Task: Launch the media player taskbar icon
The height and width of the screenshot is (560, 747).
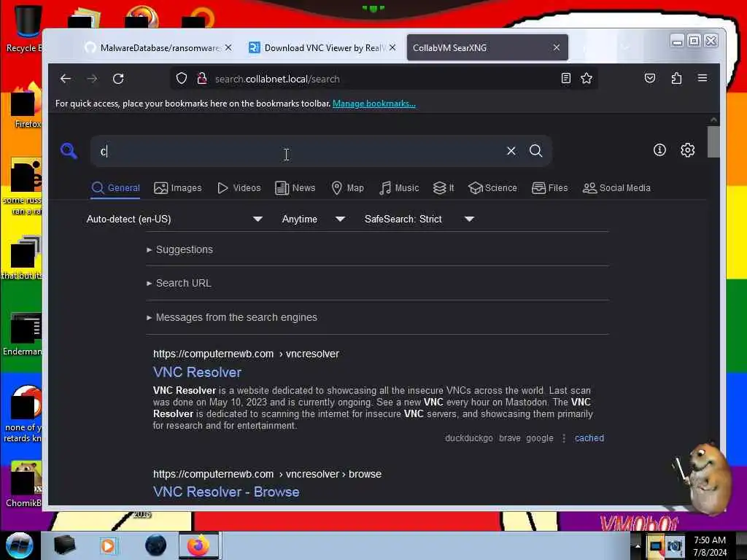Action: 108,545
